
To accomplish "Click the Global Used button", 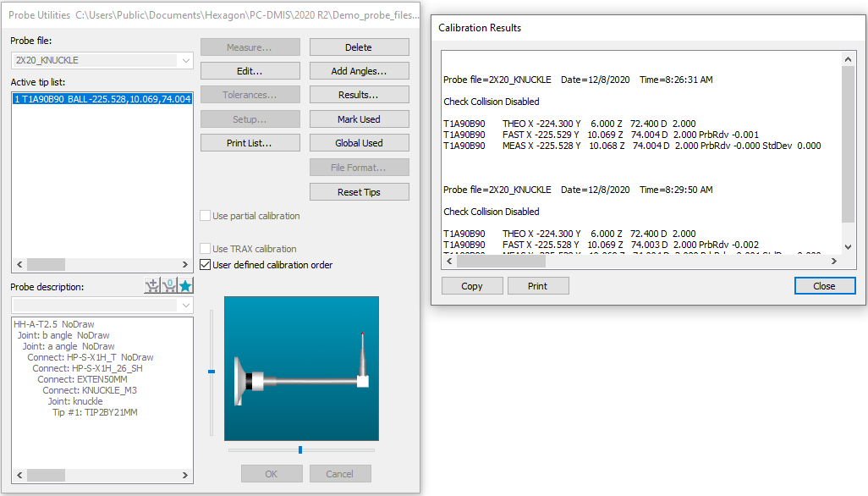I will [359, 142].
